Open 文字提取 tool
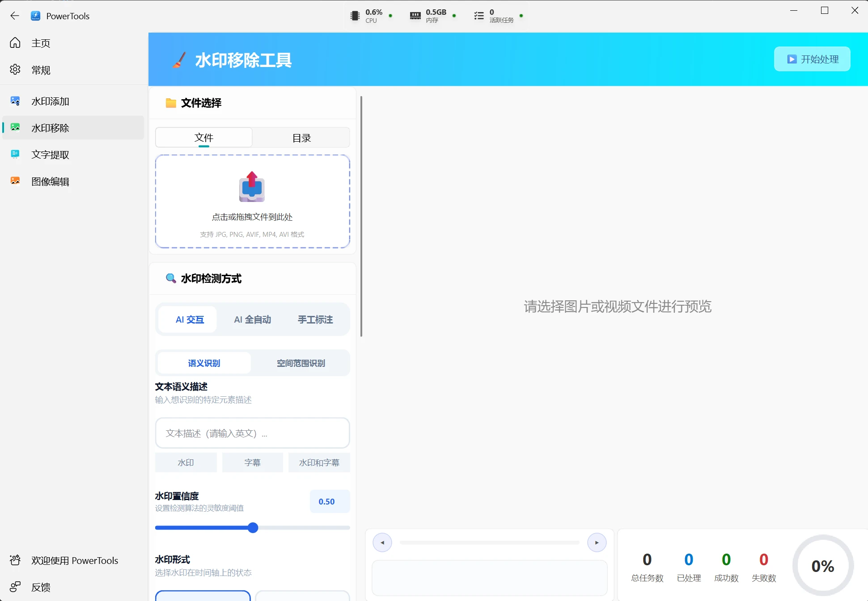This screenshot has width=868, height=601. (x=73, y=155)
